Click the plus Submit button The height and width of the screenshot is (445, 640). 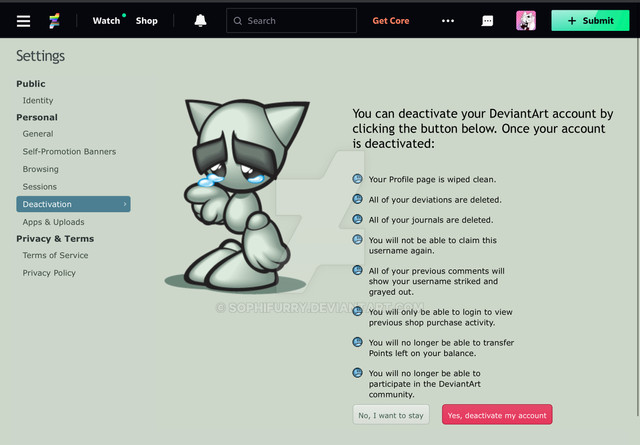pyautogui.click(x=590, y=20)
